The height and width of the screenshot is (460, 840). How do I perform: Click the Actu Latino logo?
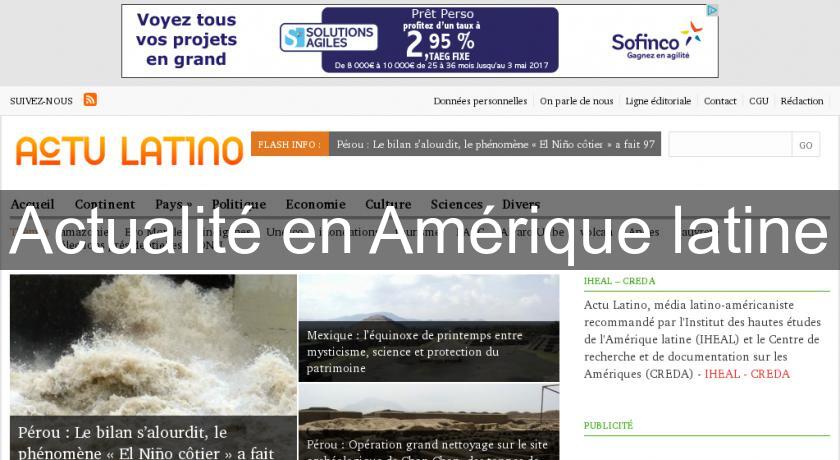[x=130, y=150]
